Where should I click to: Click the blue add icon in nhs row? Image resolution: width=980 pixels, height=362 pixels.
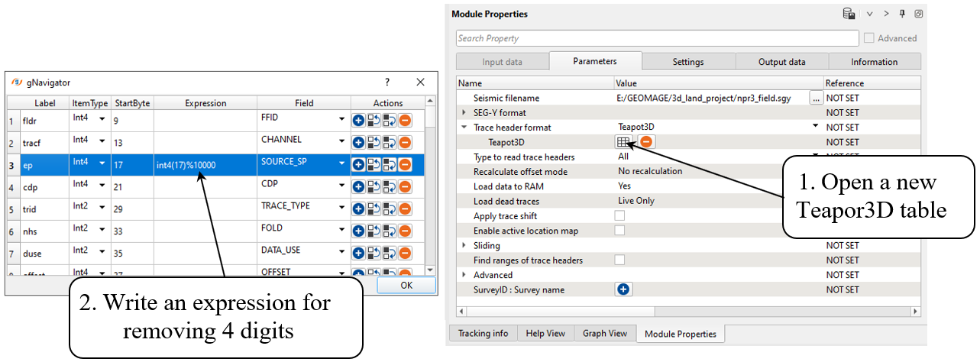pos(358,231)
